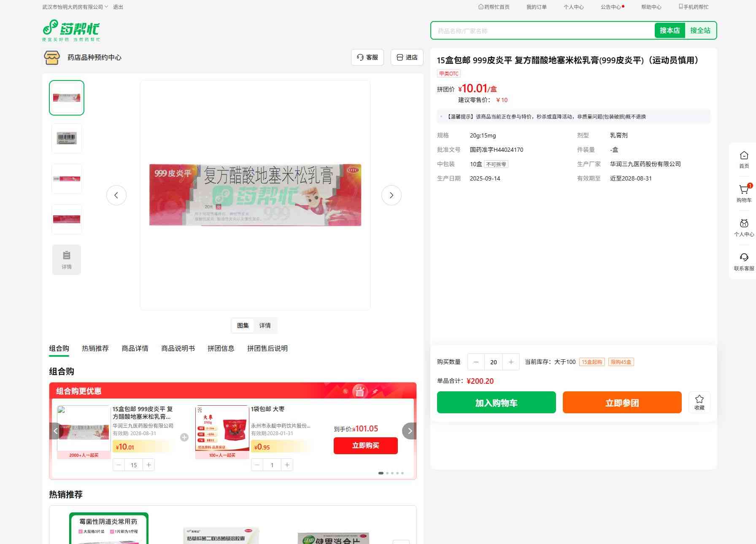756x544 pixels.
Task: Advance combo deals carousel to next
Action: pyautogui.click(x=409, y=431)
